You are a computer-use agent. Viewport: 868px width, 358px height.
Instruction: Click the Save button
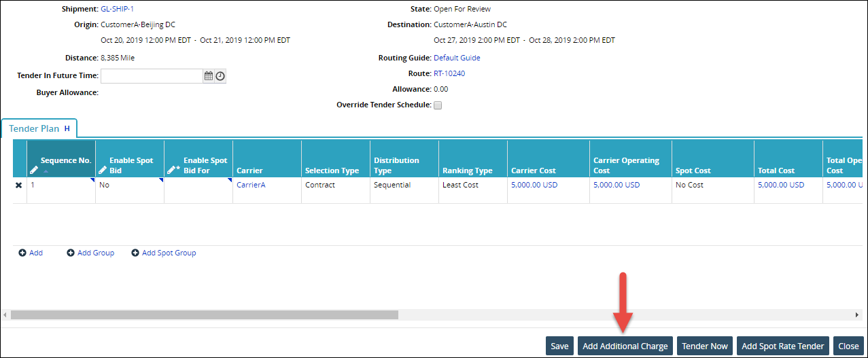[x=559, y=346]
